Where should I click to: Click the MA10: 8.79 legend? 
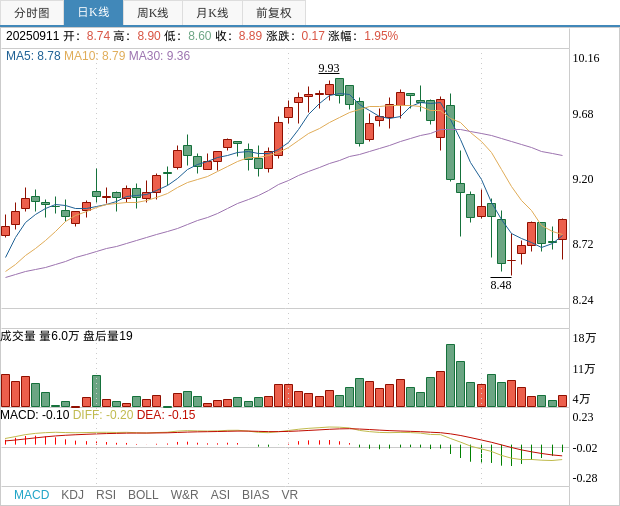(x=95, y=56)
